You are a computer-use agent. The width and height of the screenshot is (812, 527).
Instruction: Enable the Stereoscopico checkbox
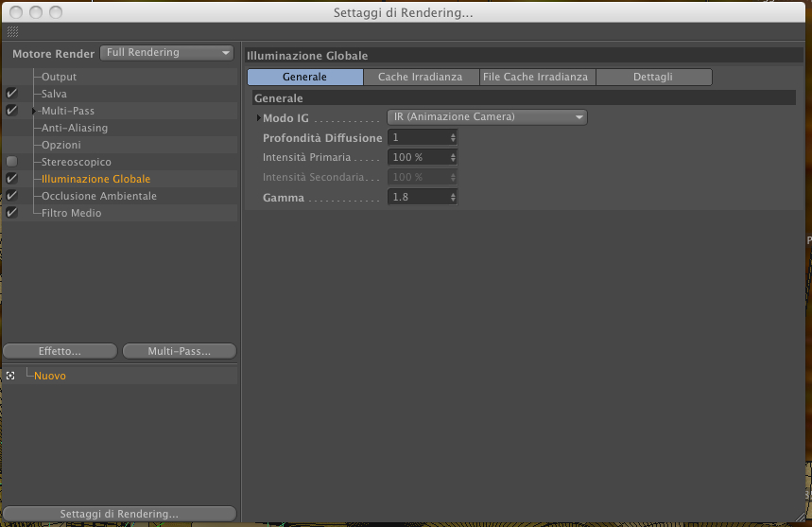12,162
